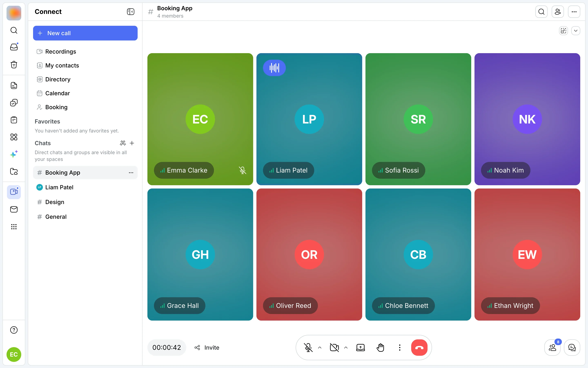Click Emma Clarke's muted mic indicator
588x368 pixels.
(242, 170)
